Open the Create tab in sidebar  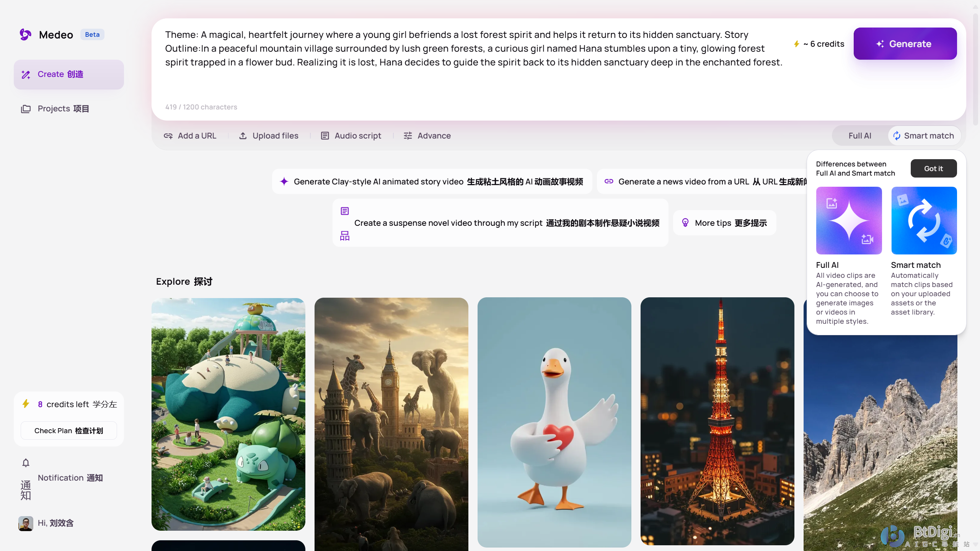(x=69, y=74)
